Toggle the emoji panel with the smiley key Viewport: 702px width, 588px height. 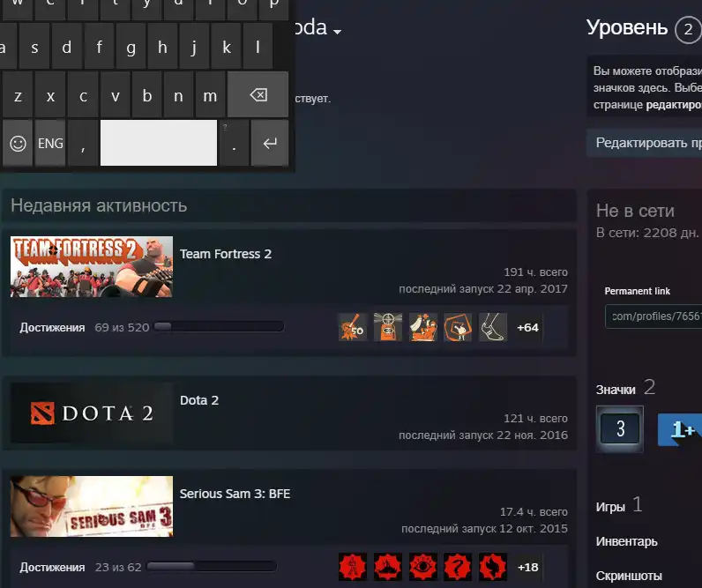[18, 143]
